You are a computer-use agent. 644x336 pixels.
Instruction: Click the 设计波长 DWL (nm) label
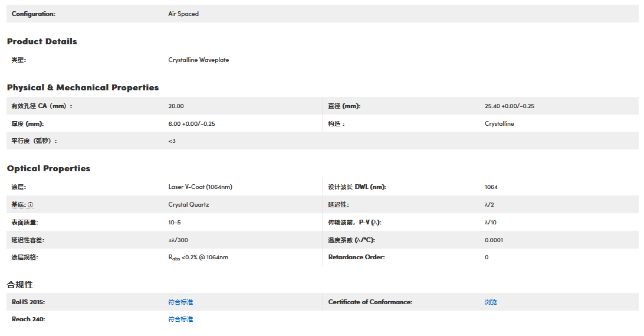pyautogui.click(x=357, y=187)
